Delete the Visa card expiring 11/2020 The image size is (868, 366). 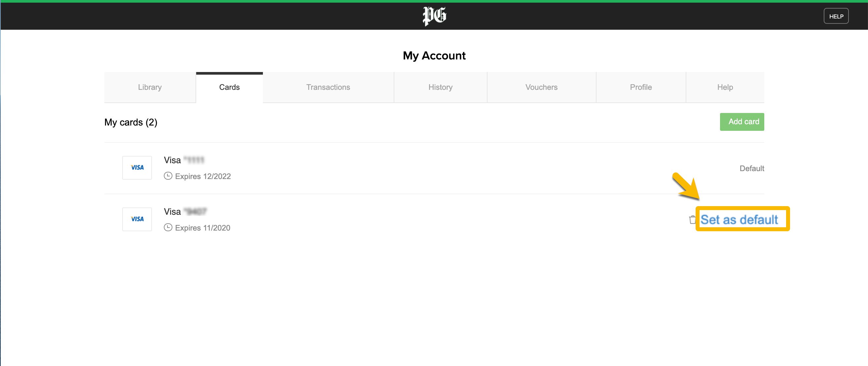pos(692,220)
